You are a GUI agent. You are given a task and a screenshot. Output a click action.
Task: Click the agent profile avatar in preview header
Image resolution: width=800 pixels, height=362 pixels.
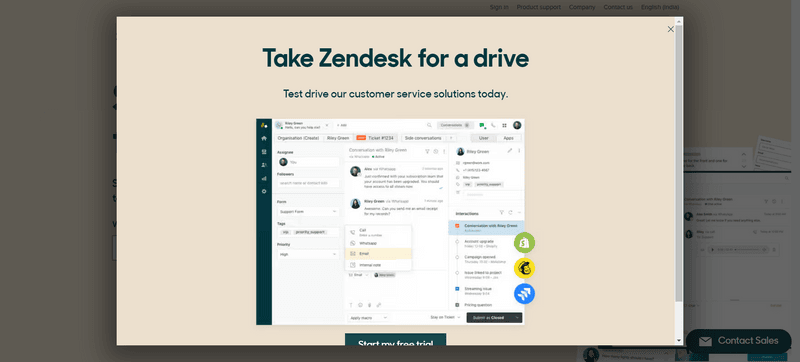(517, 125)
